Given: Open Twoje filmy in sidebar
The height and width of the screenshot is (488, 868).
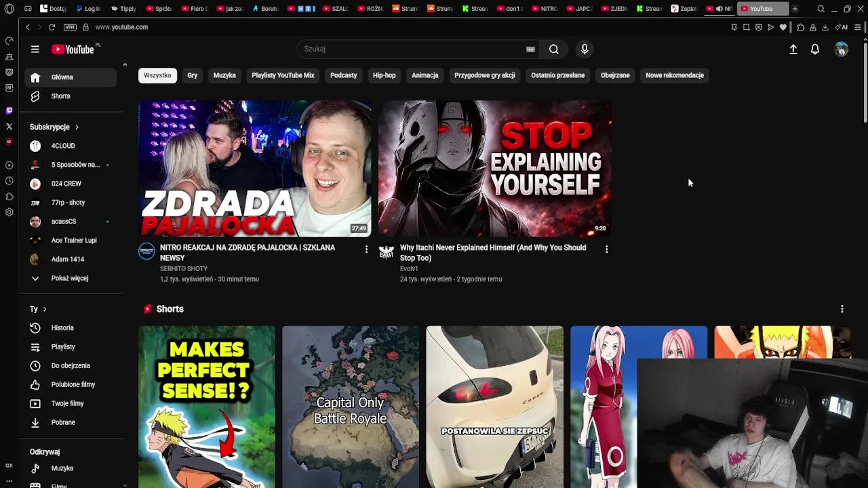Looking at the screenshot, I should (x=71, y=403).
